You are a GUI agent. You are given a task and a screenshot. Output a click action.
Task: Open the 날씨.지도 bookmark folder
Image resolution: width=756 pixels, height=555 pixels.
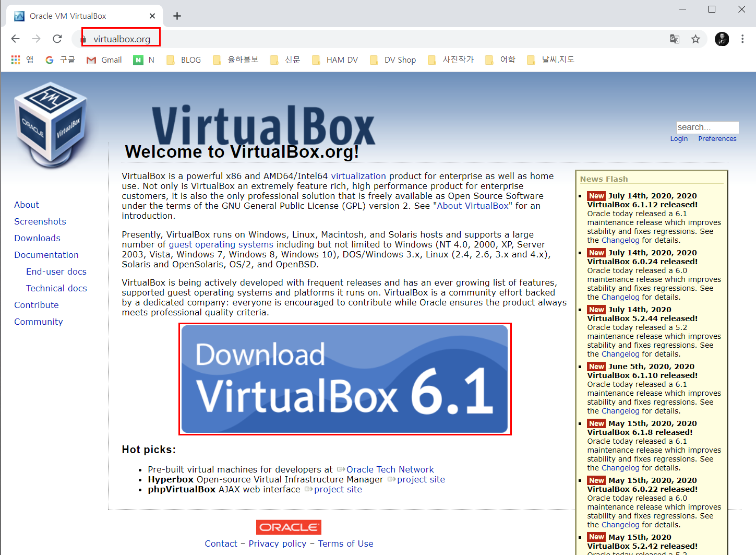(x=550, y=60)
